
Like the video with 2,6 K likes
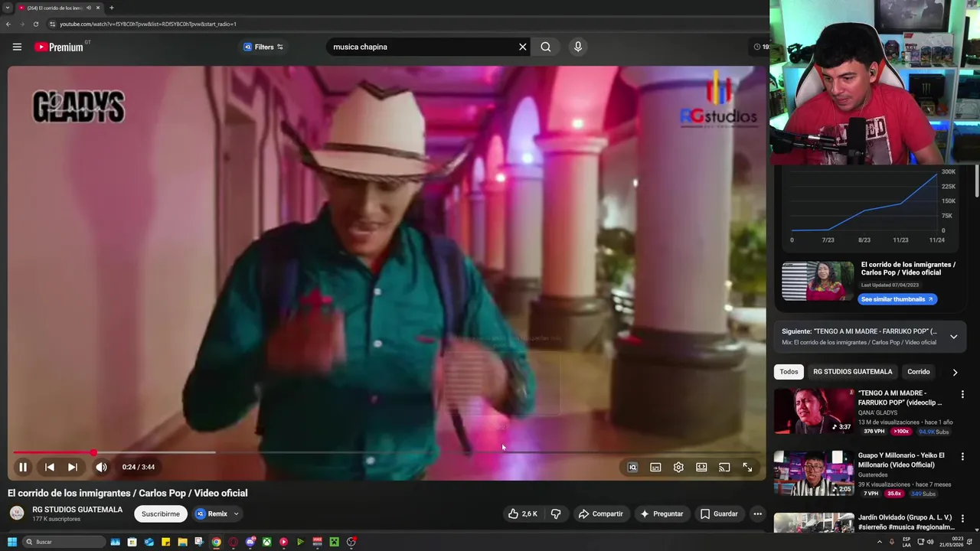pyautogui.click(x=522, y=514)
